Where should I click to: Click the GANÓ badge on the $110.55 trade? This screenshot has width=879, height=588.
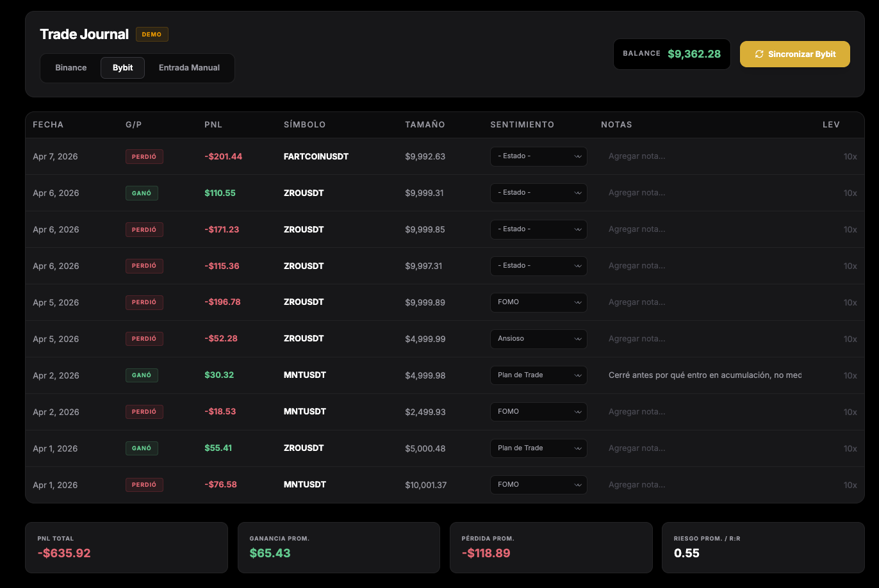coord(142,193)
